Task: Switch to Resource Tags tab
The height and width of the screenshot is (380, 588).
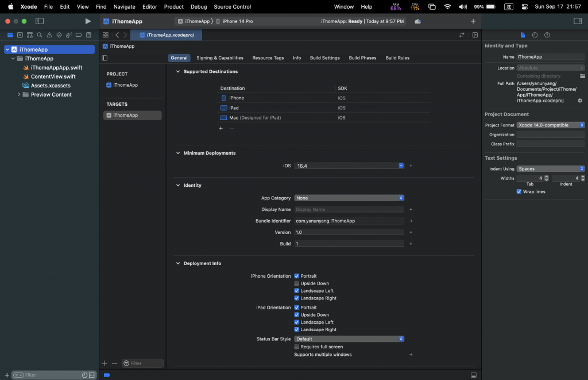Action: tap(268, 58)
